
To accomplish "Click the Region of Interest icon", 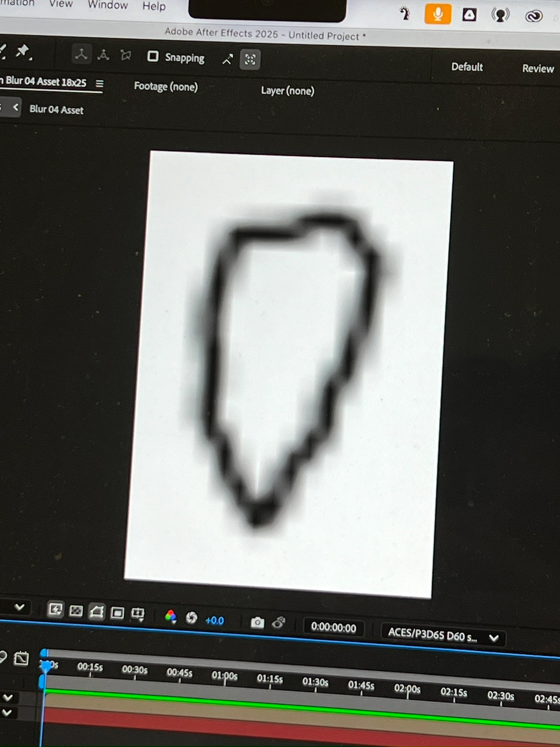I will point(117,613).
